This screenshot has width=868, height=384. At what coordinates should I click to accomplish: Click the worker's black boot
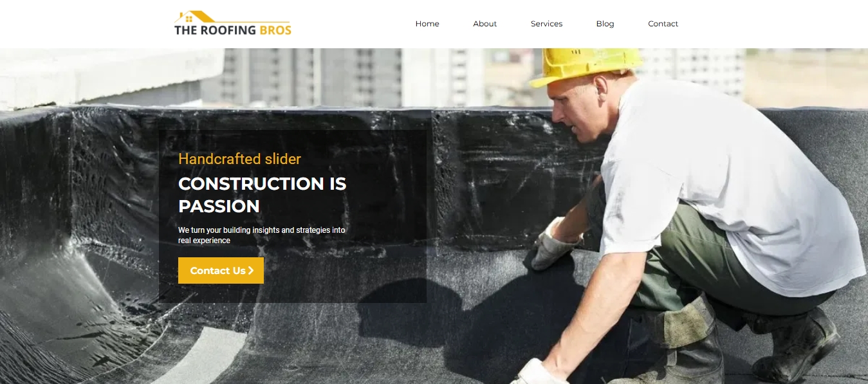coord(798,344)
